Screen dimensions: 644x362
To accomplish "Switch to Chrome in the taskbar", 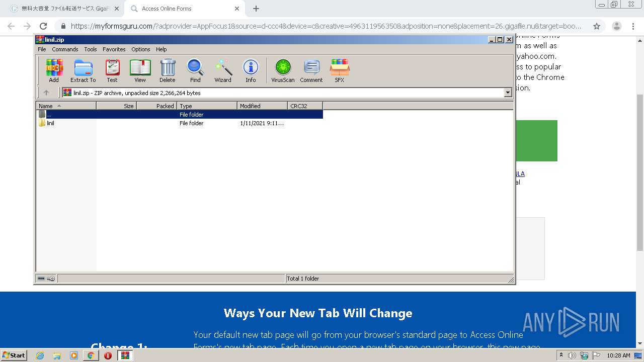I will click(x=91, y=355).
